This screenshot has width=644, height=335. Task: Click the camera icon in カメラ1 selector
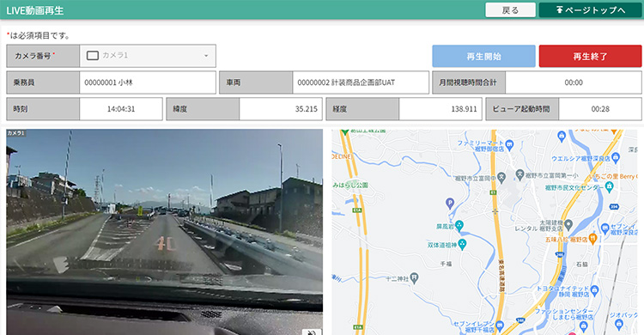click(93, 55)
